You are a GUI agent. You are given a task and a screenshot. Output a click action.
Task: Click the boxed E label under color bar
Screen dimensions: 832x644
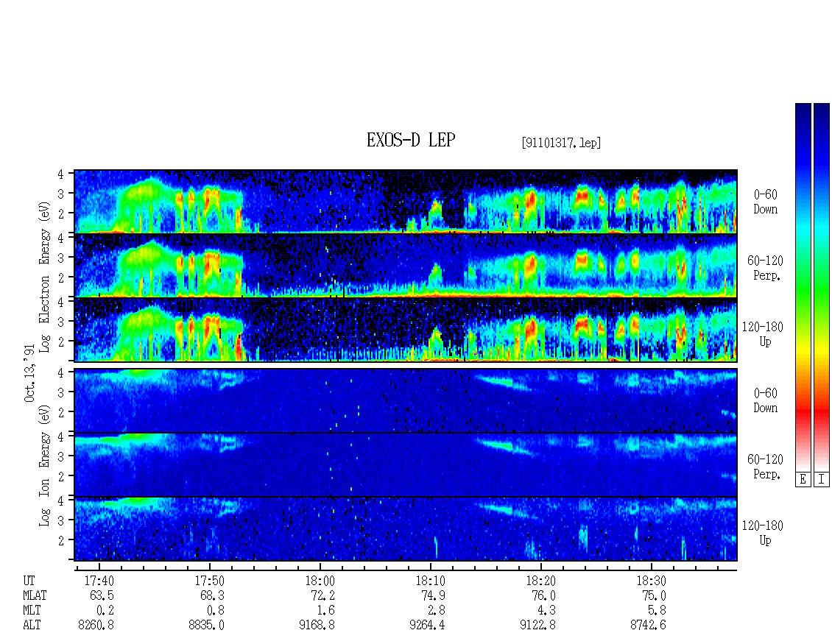(x=803, y=480)
